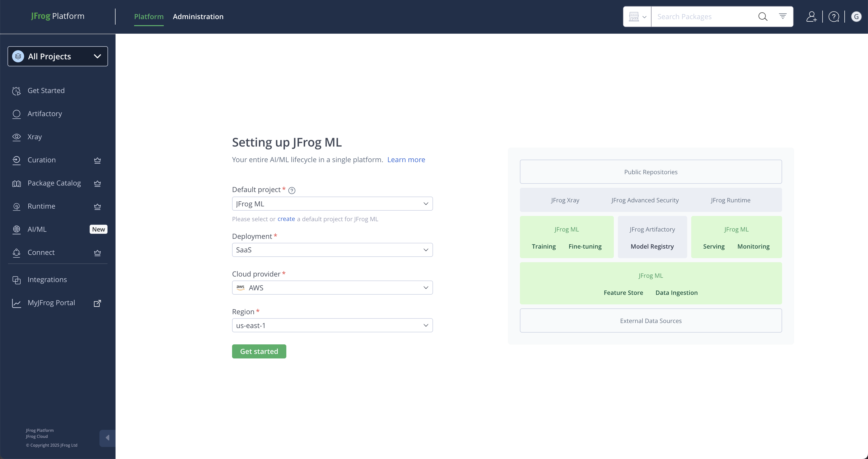Click the Integrations sidebar icon

pos(17,280)
